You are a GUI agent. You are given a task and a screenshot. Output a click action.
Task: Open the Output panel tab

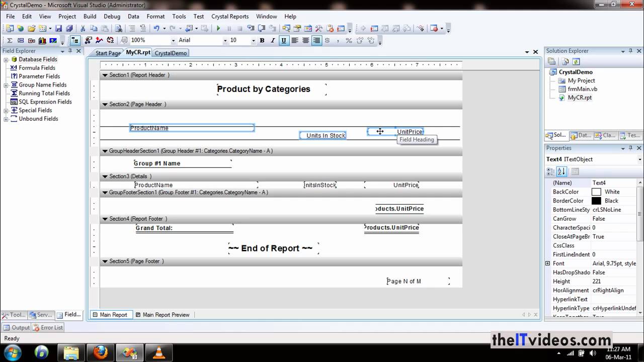pos(16,327)
